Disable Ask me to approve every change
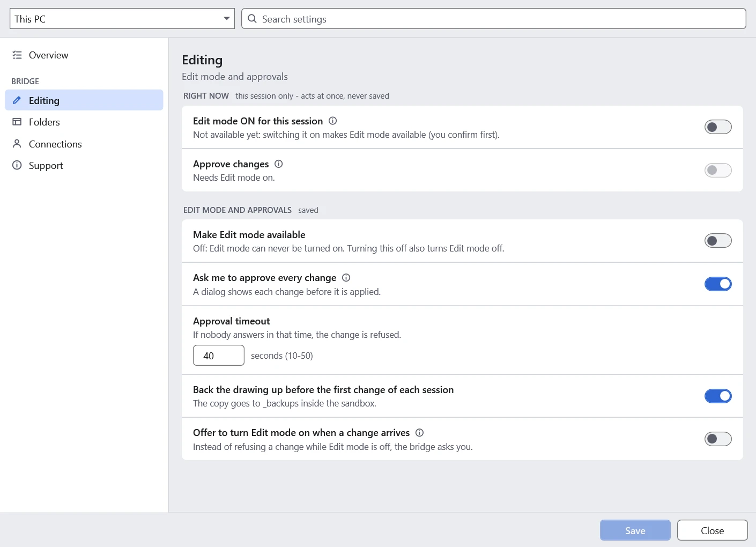The width and height of the screenshot is (756, 547). click(x=718, y=284)
